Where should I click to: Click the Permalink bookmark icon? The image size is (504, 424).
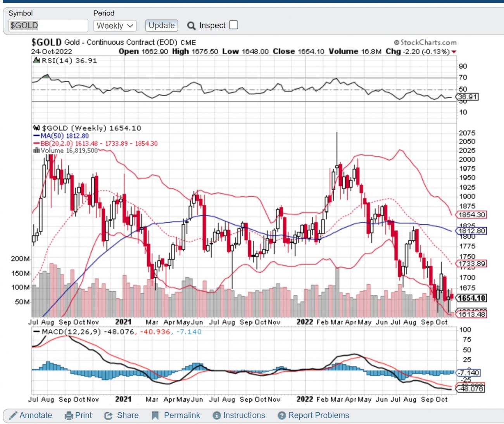click(155, 416)
